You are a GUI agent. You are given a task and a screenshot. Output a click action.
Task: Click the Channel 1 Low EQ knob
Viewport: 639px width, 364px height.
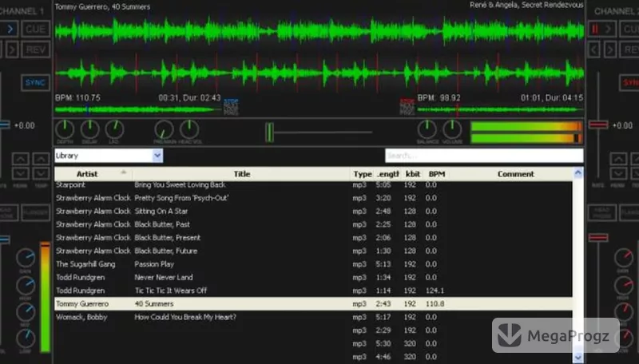click(26, 338)
